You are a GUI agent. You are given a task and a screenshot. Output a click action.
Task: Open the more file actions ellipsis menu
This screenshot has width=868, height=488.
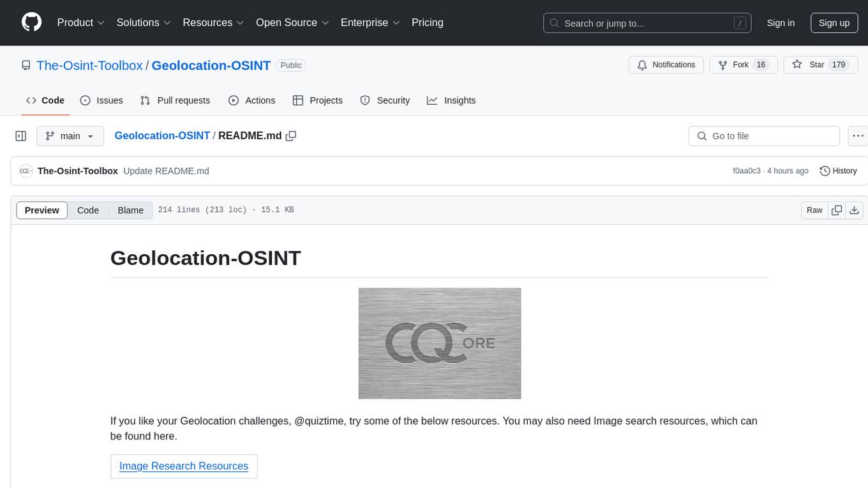tap(858, 136)
